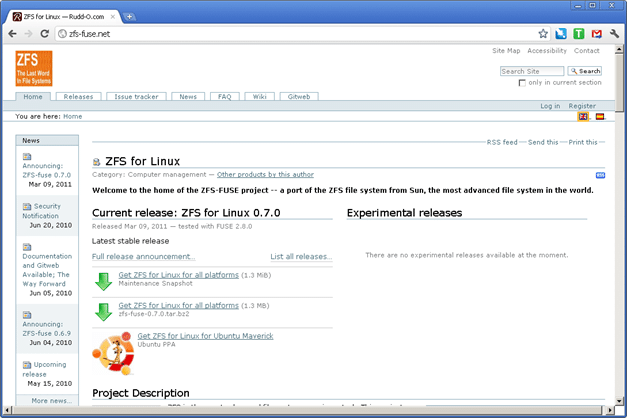Click the Send this link
This screenshot has height=418, width=627.
click(x=543, y=142)
